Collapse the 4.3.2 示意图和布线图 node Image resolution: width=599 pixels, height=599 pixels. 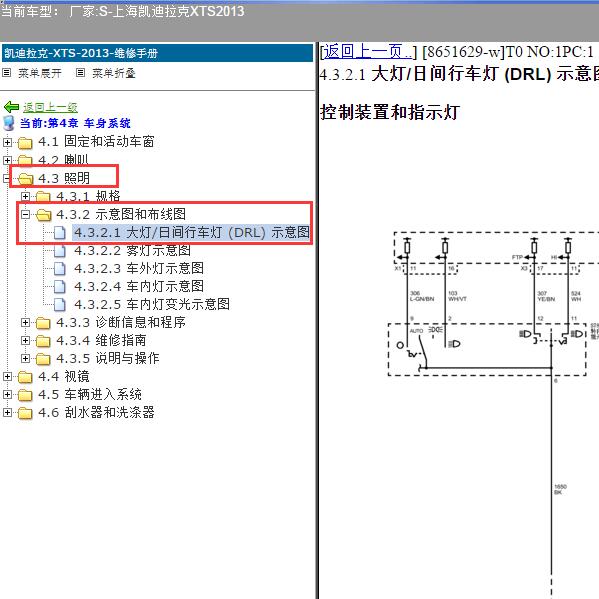25,214
